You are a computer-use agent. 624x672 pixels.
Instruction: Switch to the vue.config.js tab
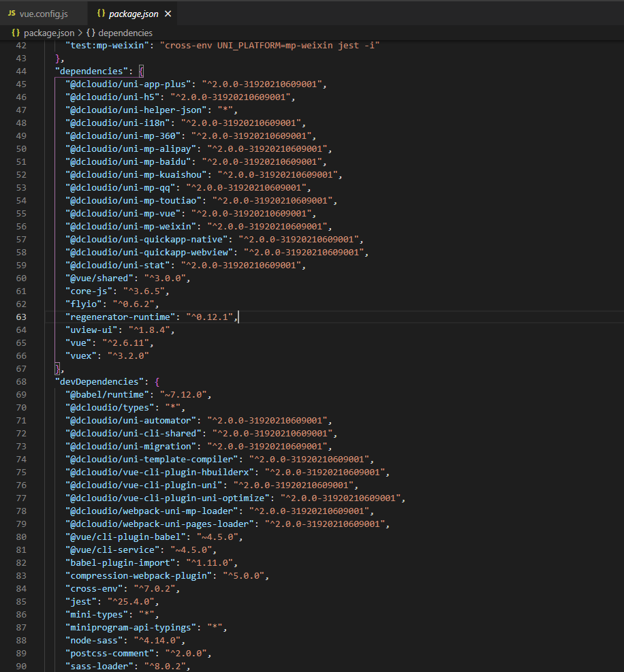(44, 14)
